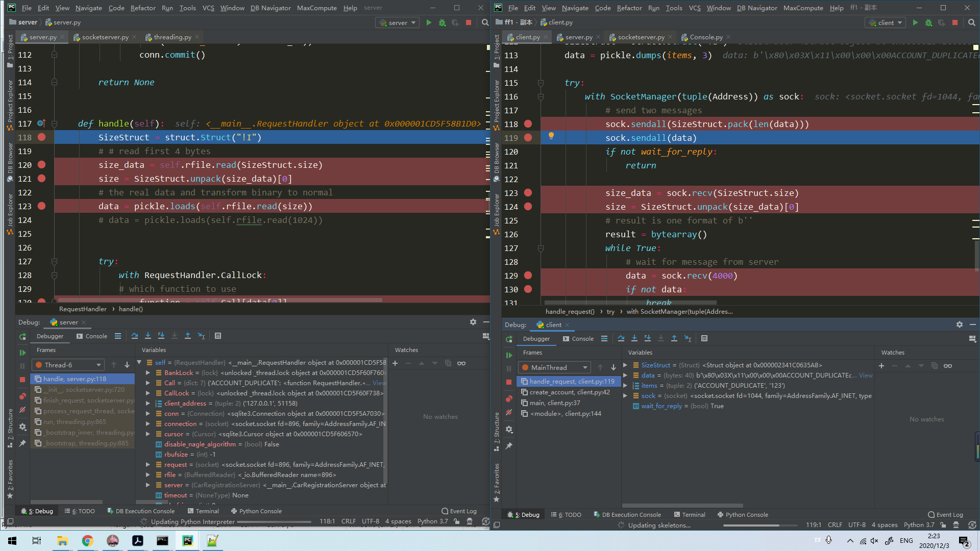
Task: Expand the conn variable in Variables
Action: click(x=148, y=413)
